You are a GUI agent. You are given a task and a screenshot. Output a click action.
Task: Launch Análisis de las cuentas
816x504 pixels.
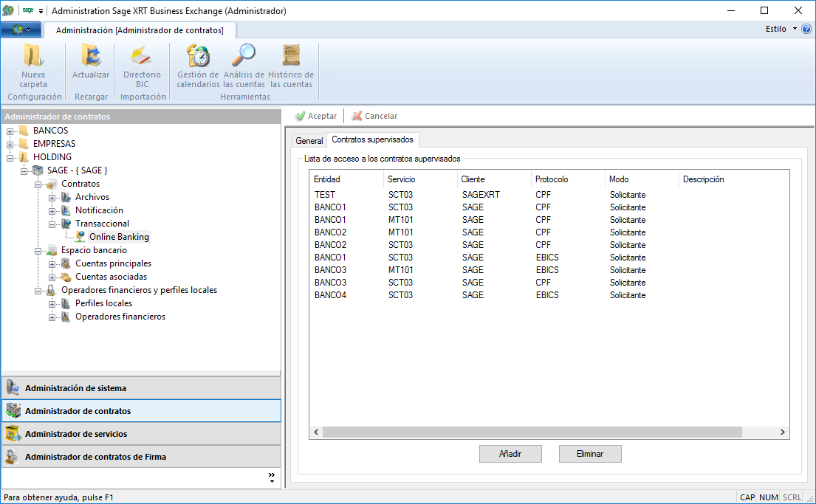coord(244,57)
